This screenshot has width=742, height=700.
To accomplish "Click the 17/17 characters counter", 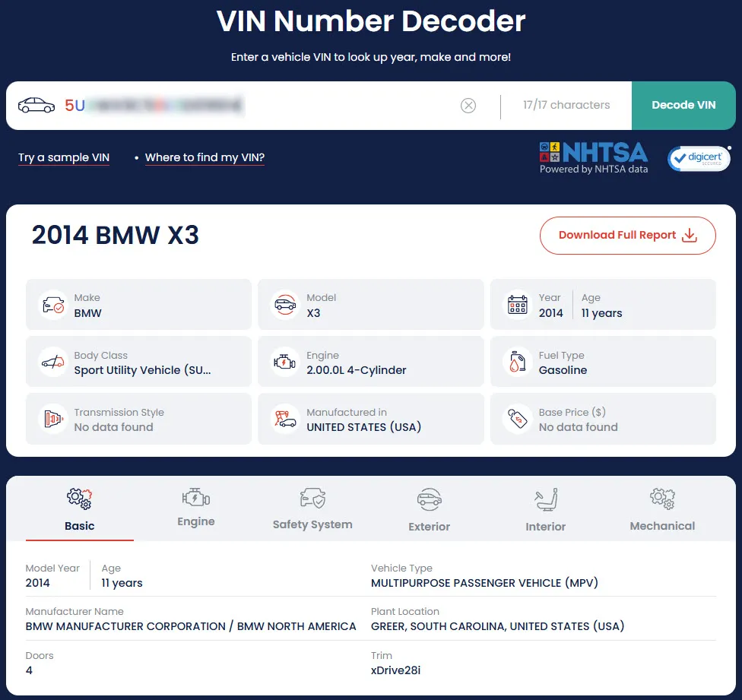I will click(566, 105).
